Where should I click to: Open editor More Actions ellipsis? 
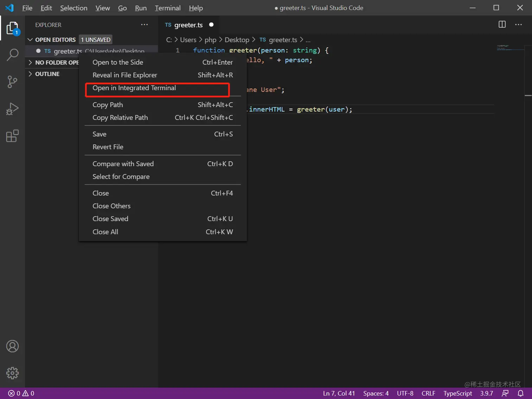(518, 24)
